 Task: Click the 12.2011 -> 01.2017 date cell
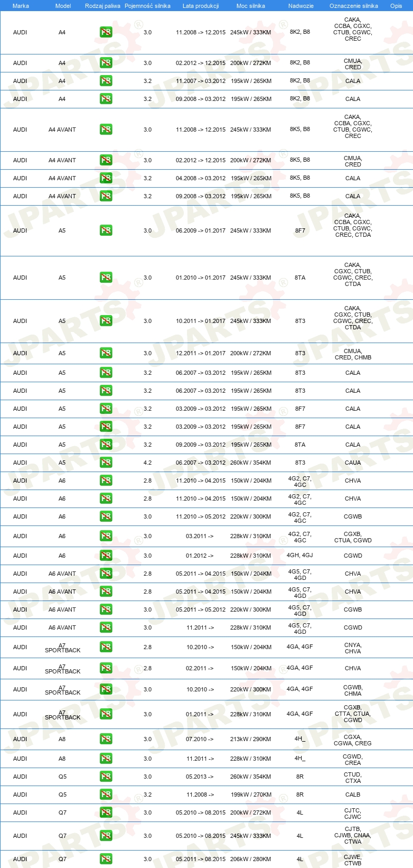201,353
